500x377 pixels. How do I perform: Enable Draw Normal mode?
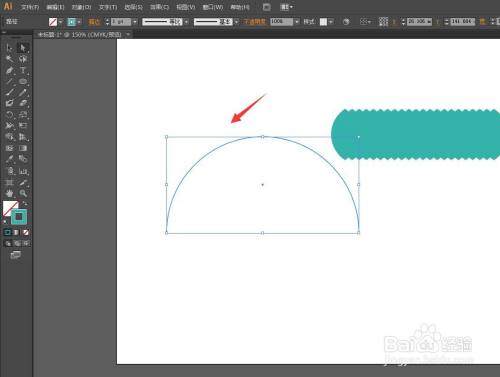pos(8,244)
